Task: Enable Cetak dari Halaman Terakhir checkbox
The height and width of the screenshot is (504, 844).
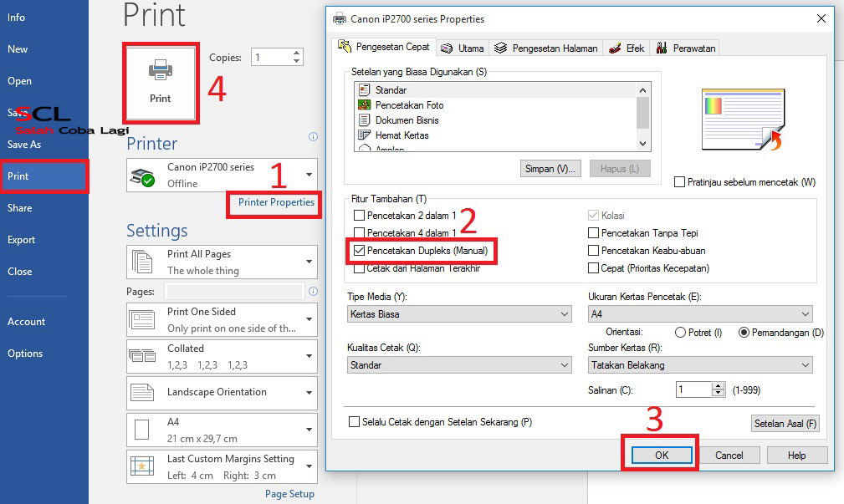Action: click(x=359, y=267)
